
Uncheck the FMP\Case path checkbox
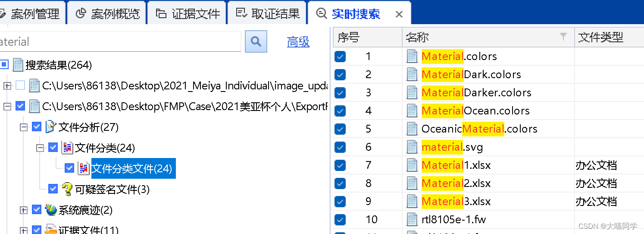point(20,106)
